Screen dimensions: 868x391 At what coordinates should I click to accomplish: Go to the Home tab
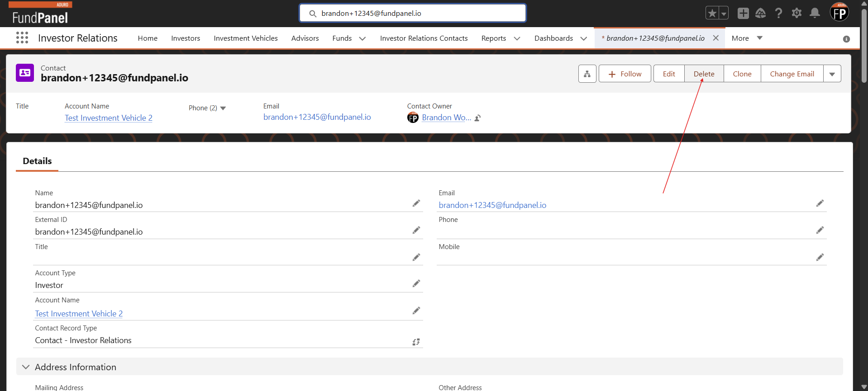click(x=148, y=38)
